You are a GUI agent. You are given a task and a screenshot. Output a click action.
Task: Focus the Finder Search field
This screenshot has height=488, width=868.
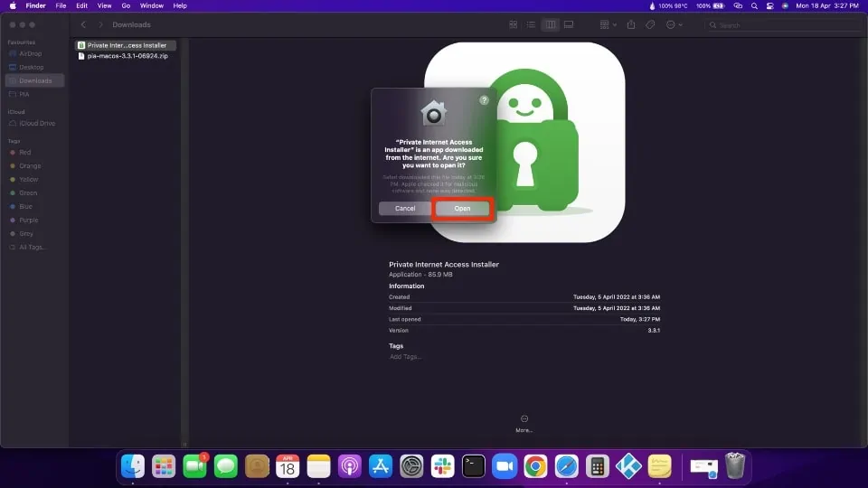point(783,25)
